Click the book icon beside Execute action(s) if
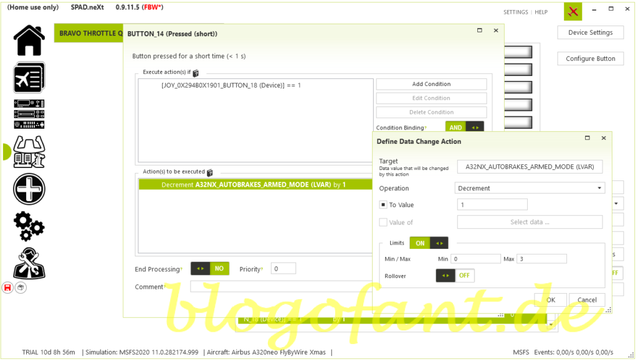The width and height of the screenshot is (638, 364). [x=196, y=73]
